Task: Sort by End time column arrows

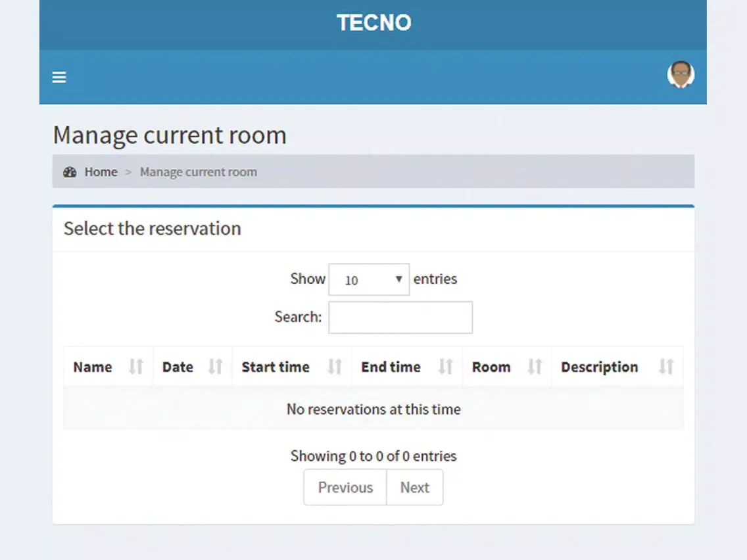Action: click(445, 367)
